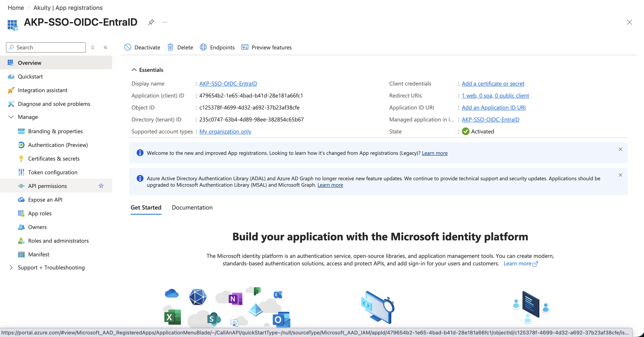Open the Manifest menu item
The image size is (644, 337).
coord(56,254)
